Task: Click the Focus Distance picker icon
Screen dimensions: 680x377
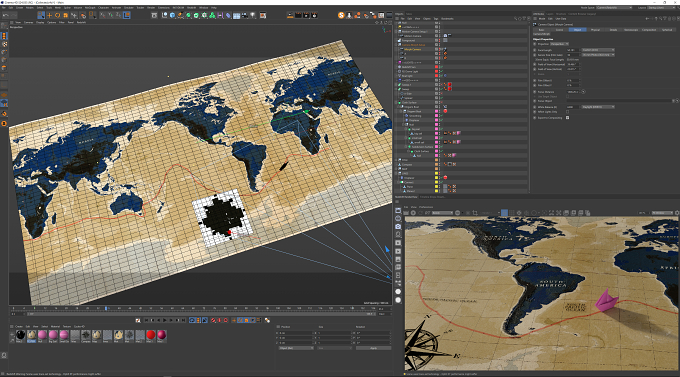Action: point(584,92)
